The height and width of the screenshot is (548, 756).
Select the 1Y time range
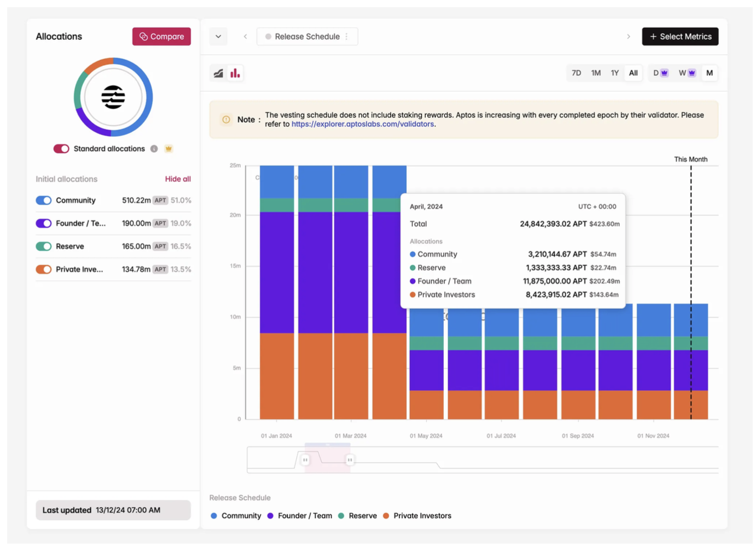(x=614, y=73)
